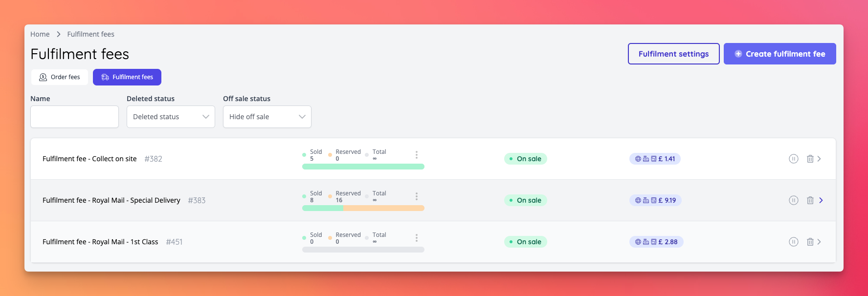Create a new fulfilment fee
Screen dimensions: 868x296
click(x=780, y=54)
